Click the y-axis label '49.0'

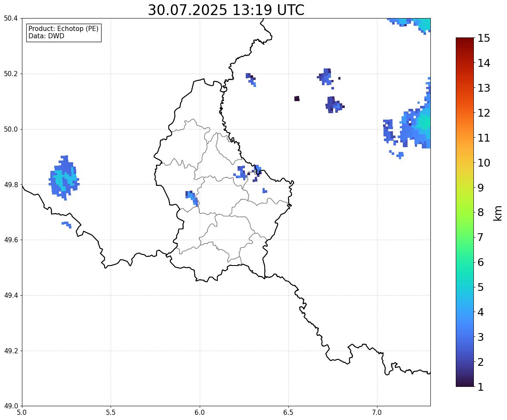[x=10, y=406]
